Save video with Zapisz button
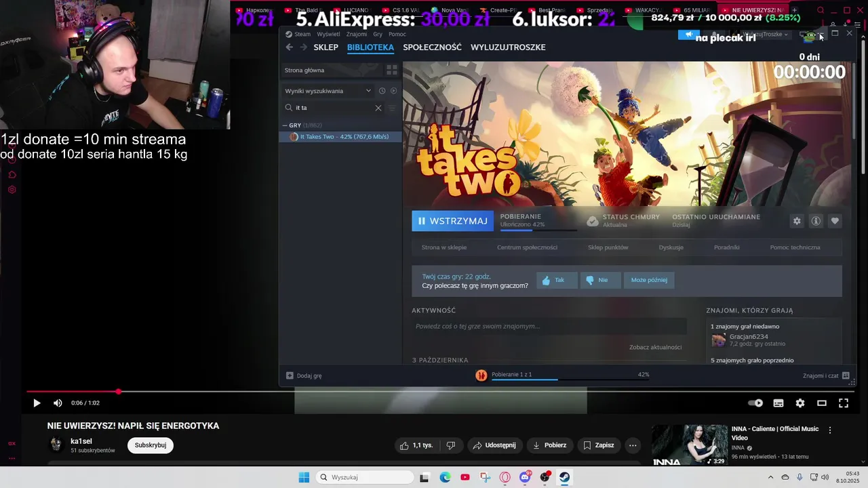Image resolution: width=868 pixels, height=488 pixels. coord(599,445)
